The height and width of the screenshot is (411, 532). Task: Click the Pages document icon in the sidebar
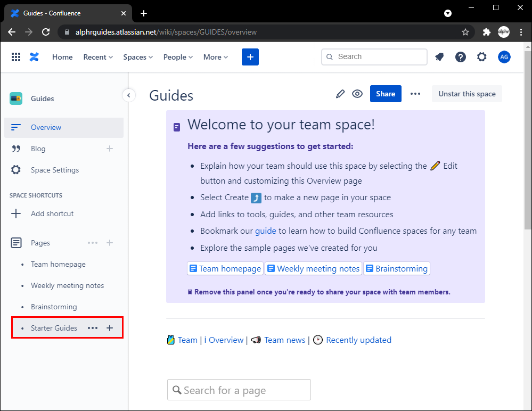16,243
